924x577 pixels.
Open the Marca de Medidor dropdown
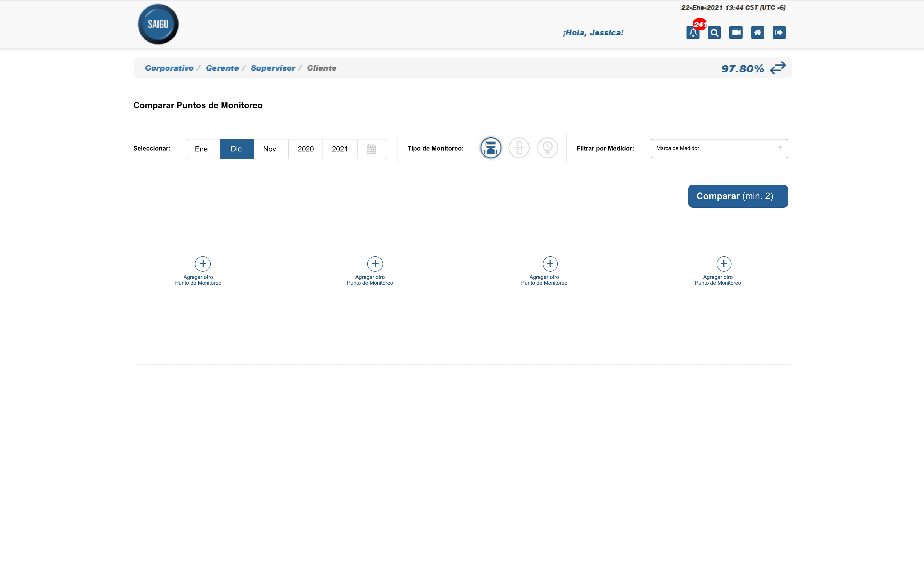click(x=719, y=148)
